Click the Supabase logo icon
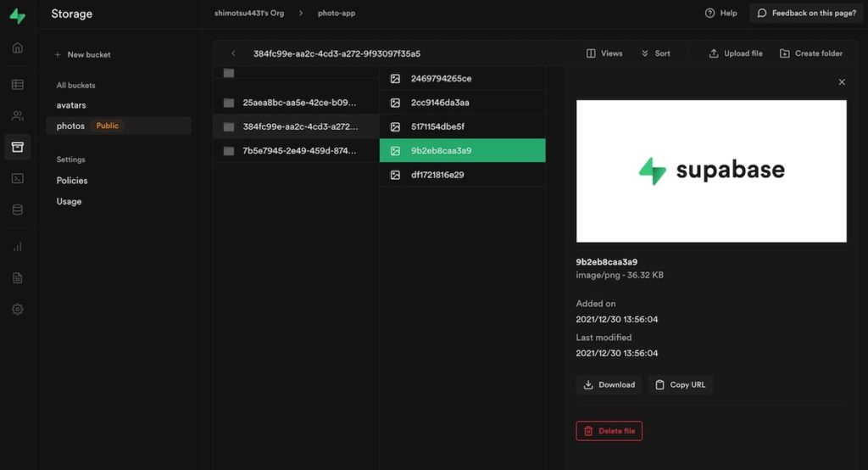Image resolution: width=868 pixels, height=470 pixels. pyautogui.click(x=17, y=15)
